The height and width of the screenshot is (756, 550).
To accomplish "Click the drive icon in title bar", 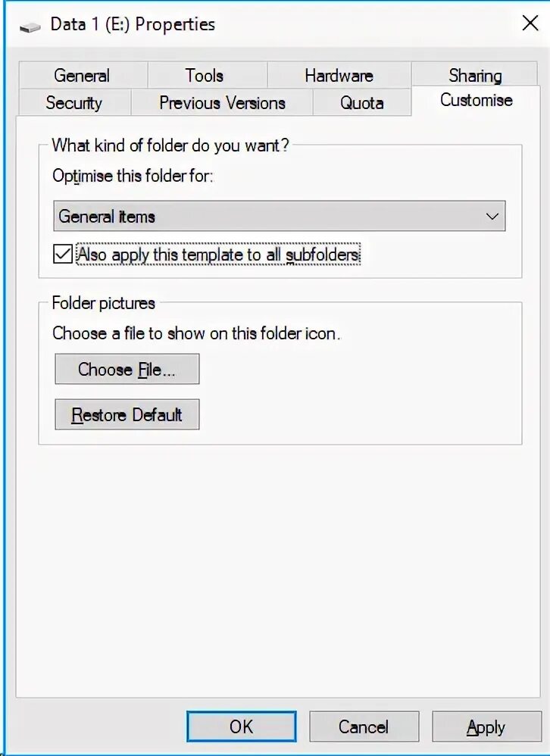I will pos(30,27).
